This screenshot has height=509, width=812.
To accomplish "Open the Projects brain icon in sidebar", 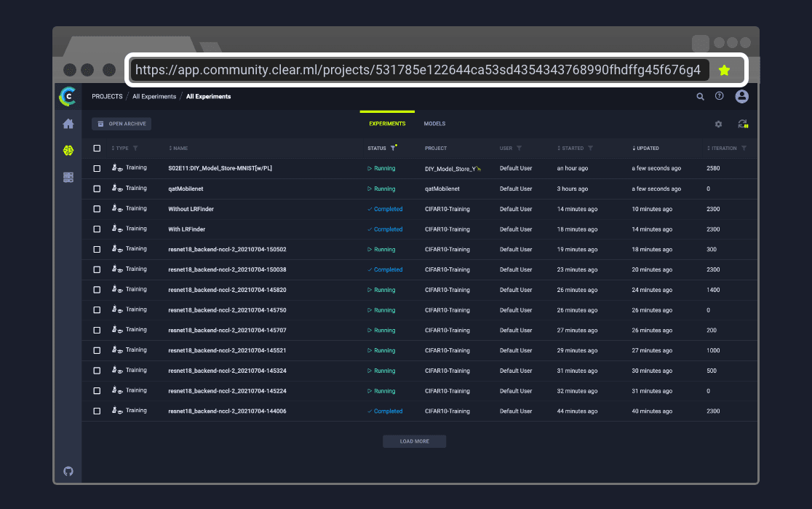I will [68, 150].
